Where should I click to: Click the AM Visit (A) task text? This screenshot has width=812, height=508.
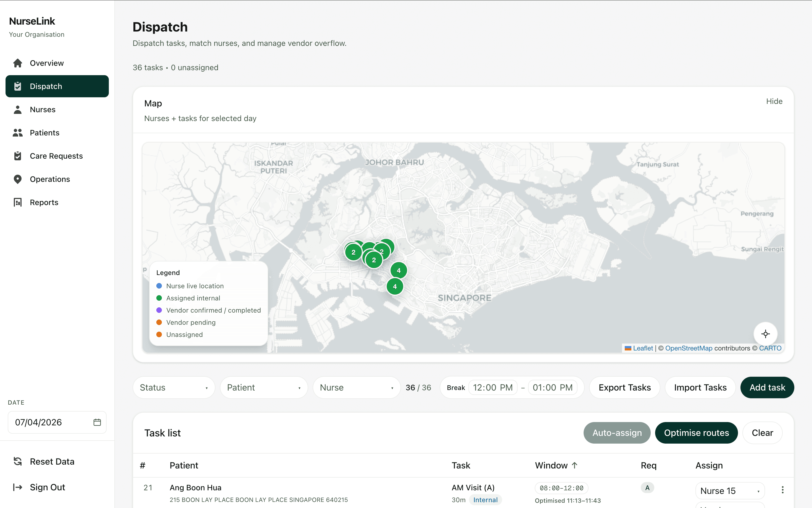[x=473, y=488]
